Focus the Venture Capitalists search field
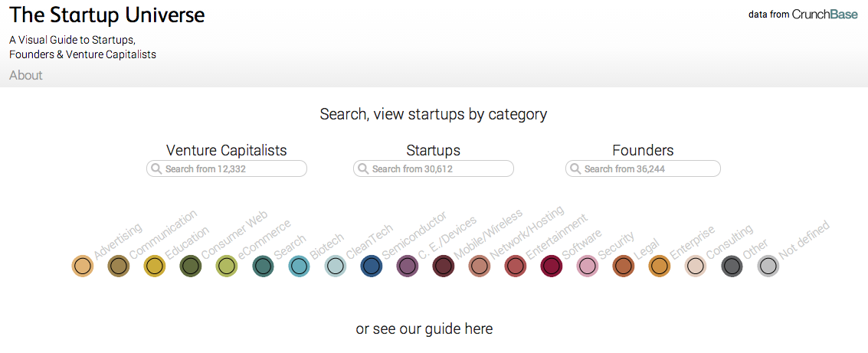This screenshot has height=353, width=868. pos(234,169)
